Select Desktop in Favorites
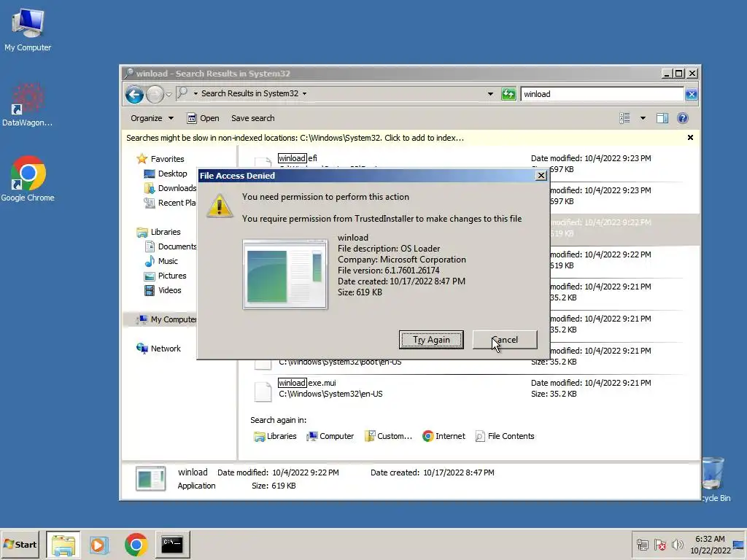This screenshot has width=747, height=560. [x=166, y=174]
